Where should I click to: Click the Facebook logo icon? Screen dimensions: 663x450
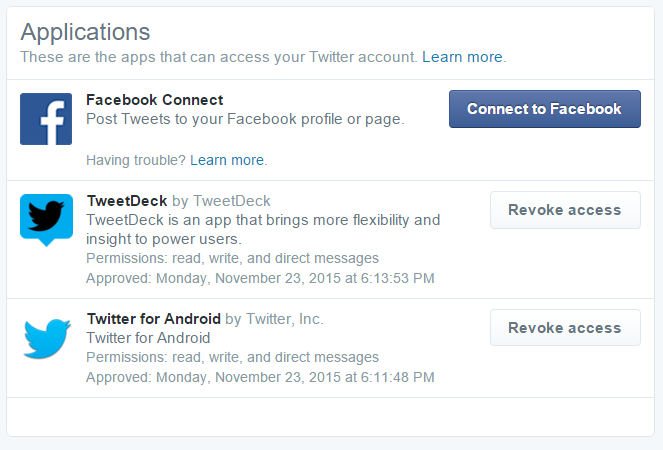(x=46, y=119)
